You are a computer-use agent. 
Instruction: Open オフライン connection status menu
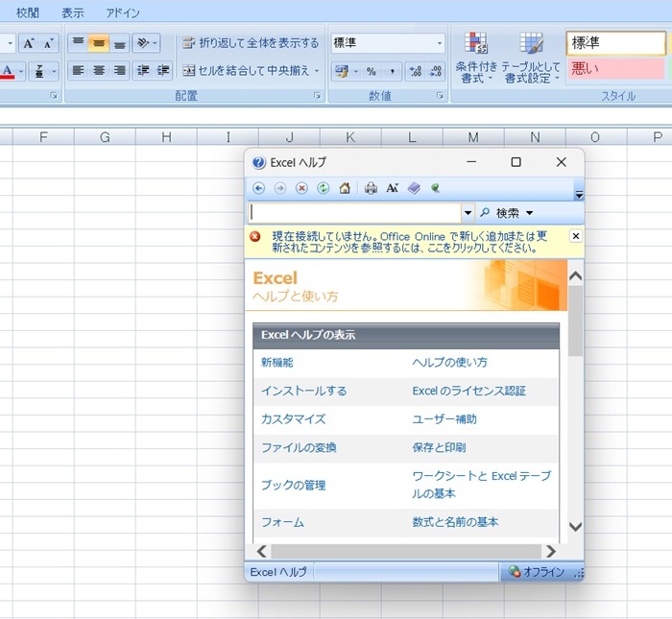(x=536, y=571)
